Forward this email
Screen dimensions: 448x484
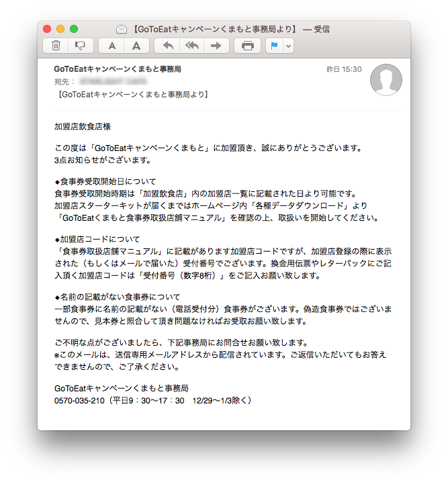(x=216, y=46)
